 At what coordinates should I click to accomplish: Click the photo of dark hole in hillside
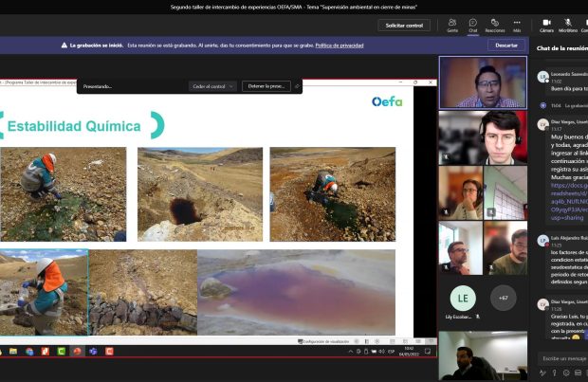[x=200, y=194]
